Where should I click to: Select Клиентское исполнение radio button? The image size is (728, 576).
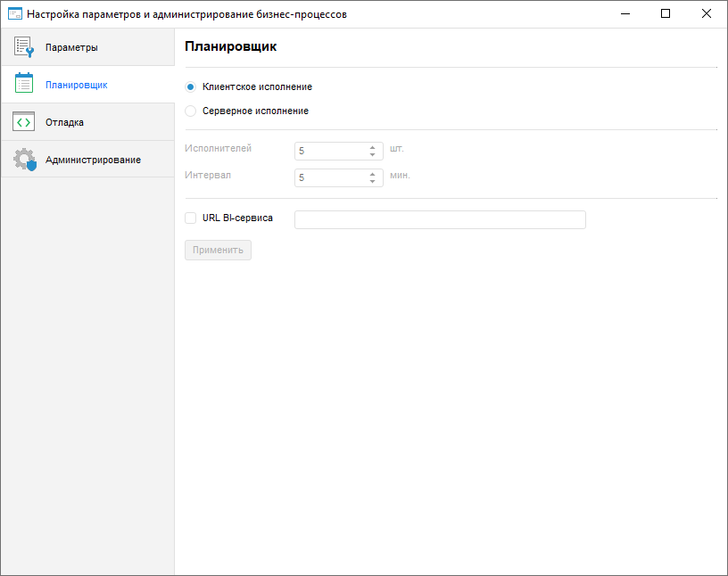[x=190, y=87]
